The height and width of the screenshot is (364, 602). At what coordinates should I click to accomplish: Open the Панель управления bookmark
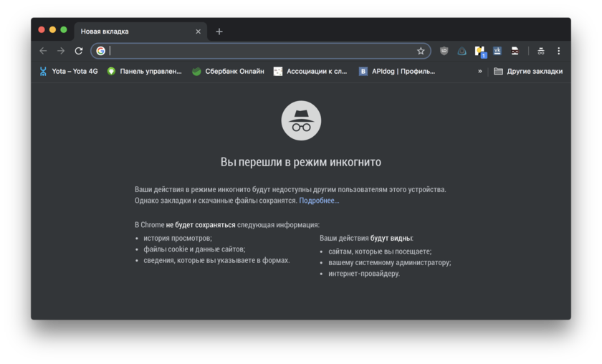[144, 71]
